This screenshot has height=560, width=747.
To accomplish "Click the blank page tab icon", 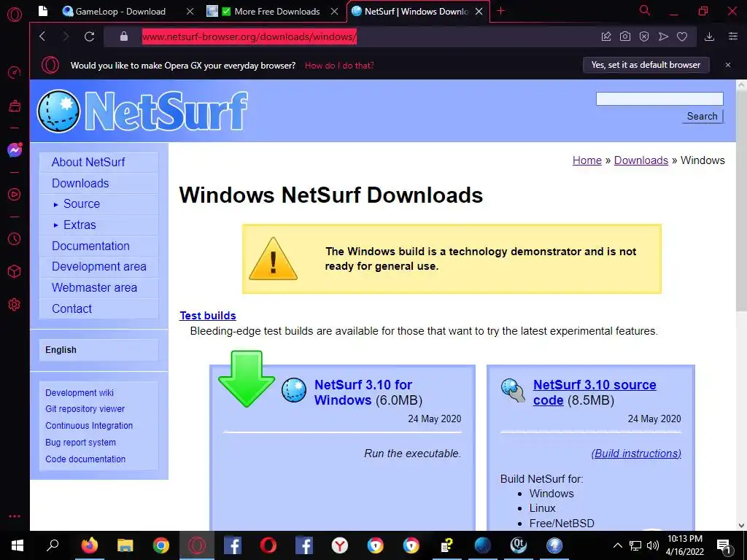I will pos(43,11).
